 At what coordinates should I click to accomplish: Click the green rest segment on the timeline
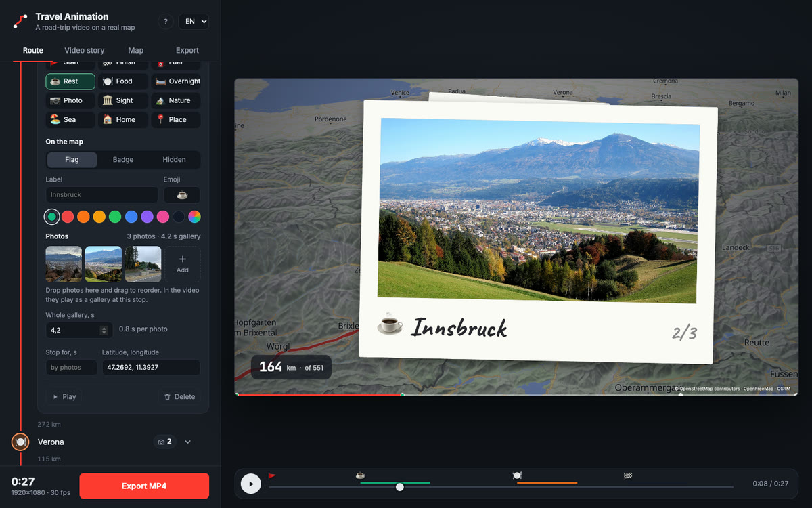click(x=395, y=483)
